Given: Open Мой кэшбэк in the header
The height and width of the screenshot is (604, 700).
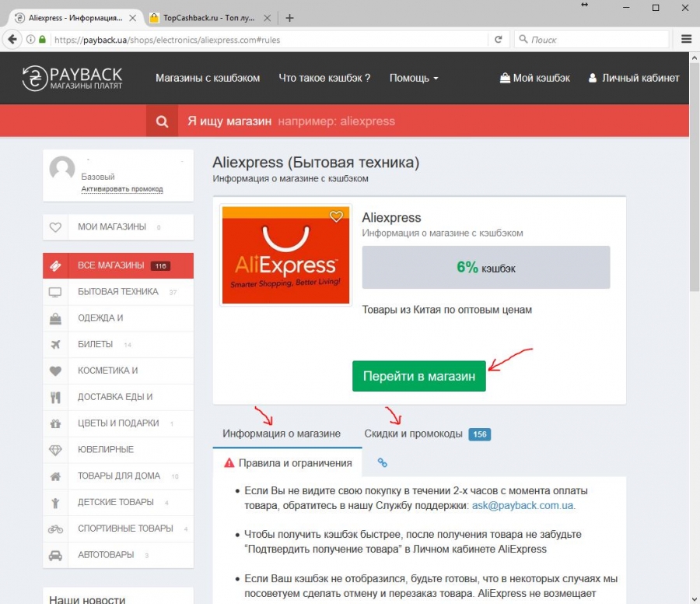Looking at the screenshot, I should (535, 78).
